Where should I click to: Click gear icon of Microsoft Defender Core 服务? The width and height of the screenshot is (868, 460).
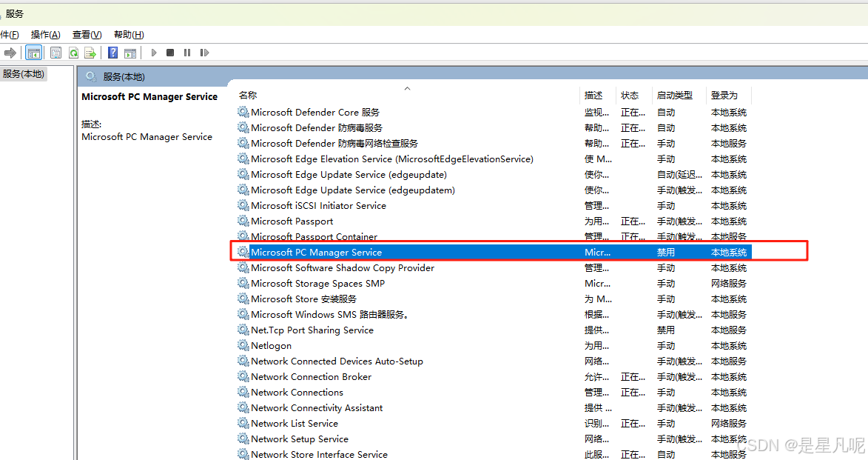pos(243,112)
